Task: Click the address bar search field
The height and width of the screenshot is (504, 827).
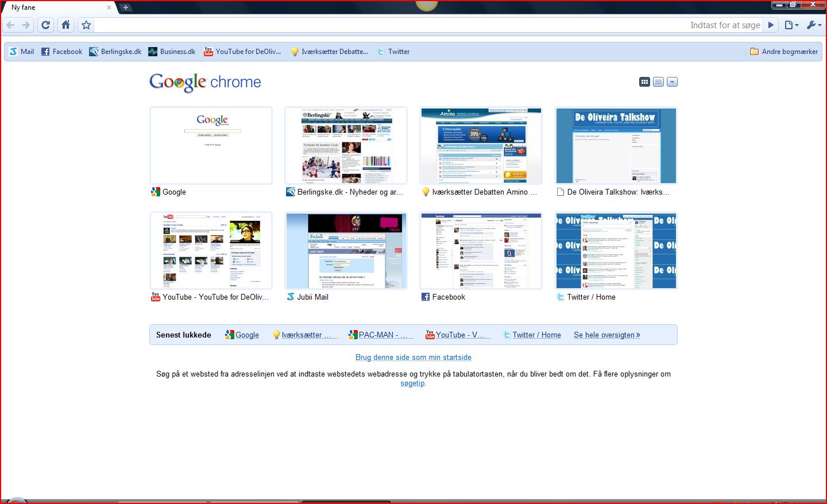Action: (428, 25)
